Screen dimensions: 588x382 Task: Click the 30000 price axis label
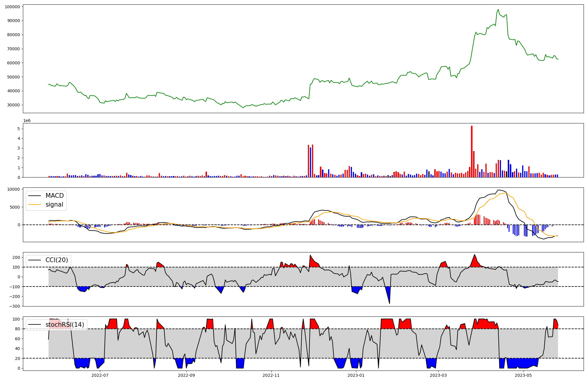(x=14, y=105)
